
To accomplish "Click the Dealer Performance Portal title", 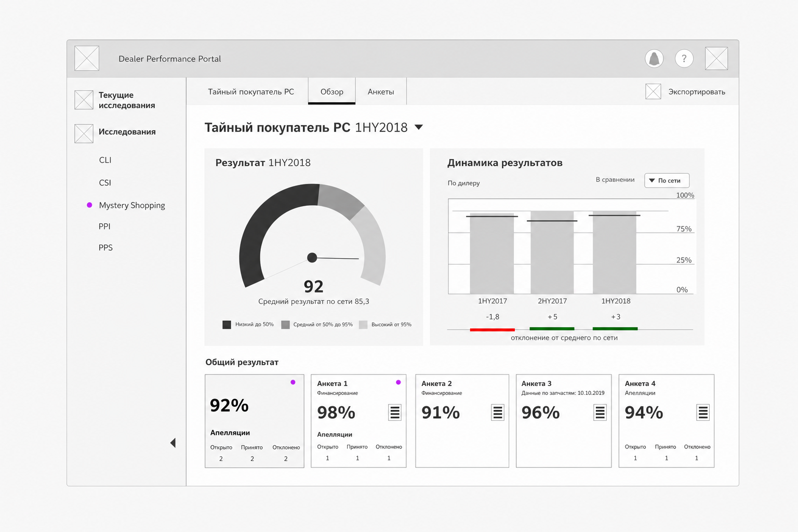I will [170, 59].
